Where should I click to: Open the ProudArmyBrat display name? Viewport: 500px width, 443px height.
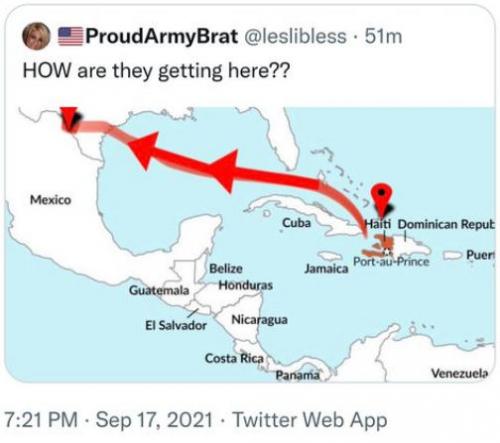tap(162, 36)
